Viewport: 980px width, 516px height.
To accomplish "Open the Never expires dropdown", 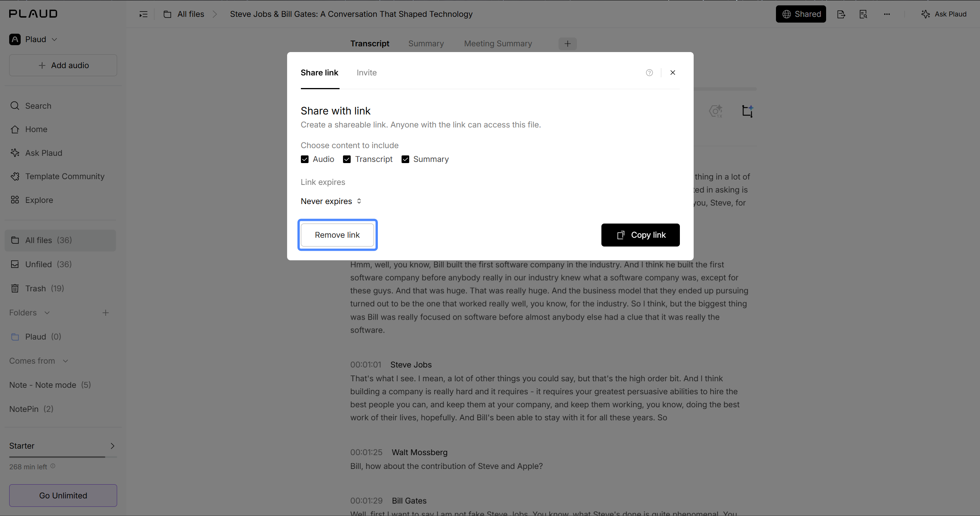I will (x=331, y=201).
